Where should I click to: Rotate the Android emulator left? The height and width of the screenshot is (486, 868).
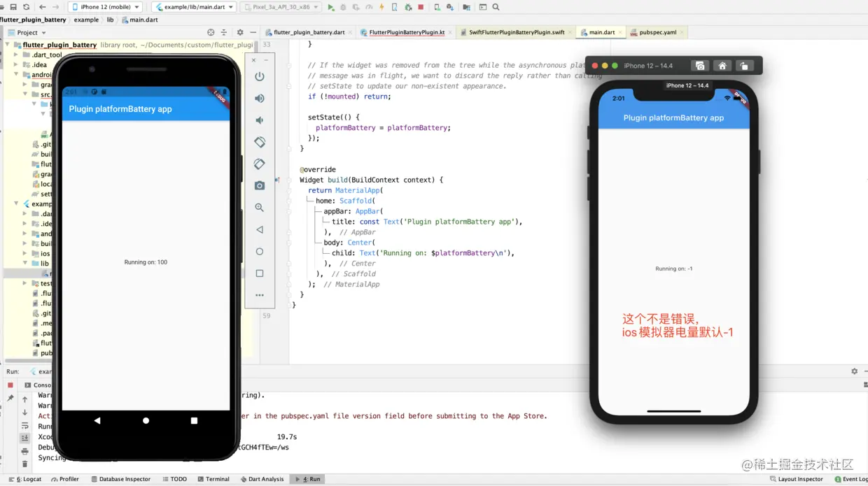coord(260,142)
